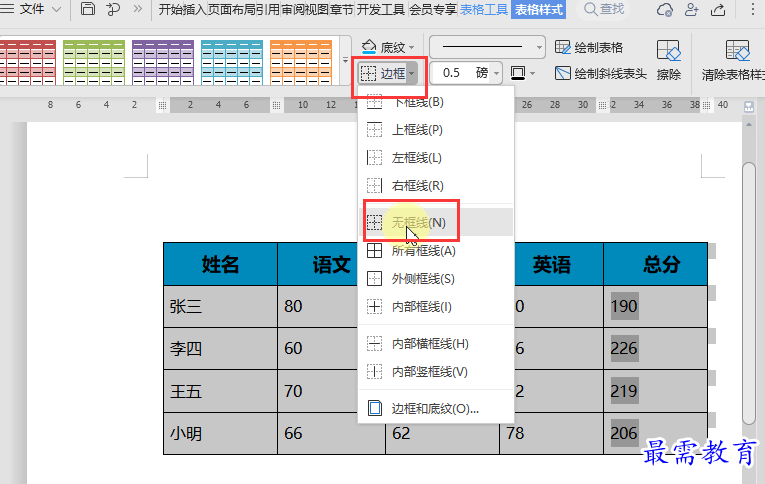Open the vertical dots more menu
This screenshot has height=484, width=765.
(752, 9)
